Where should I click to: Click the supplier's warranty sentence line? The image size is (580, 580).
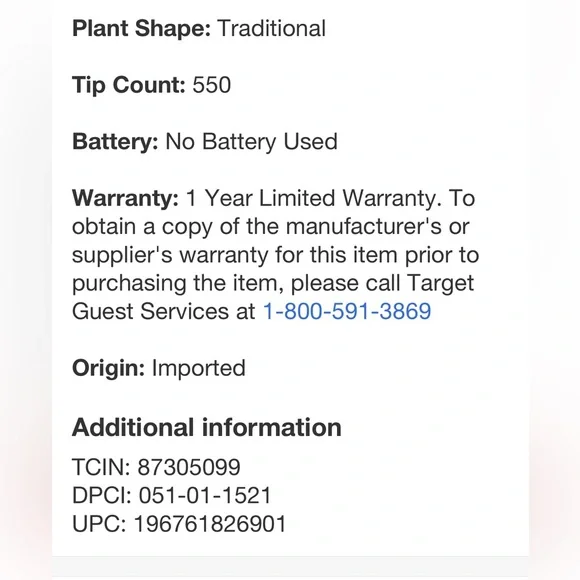[275, 255]
